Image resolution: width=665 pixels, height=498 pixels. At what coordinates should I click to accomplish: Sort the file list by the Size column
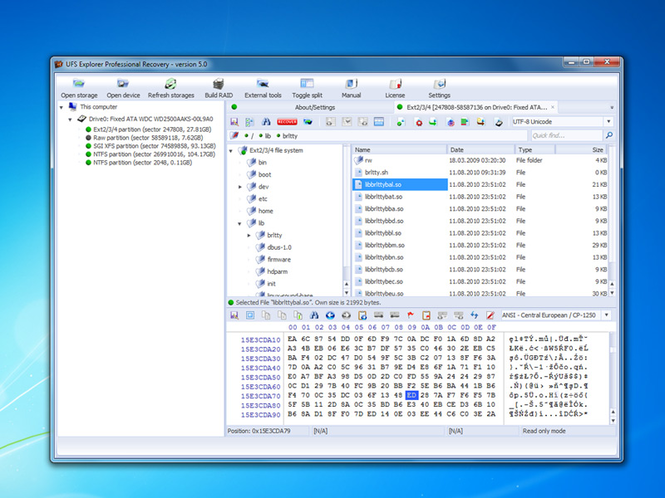pos(581,149)
